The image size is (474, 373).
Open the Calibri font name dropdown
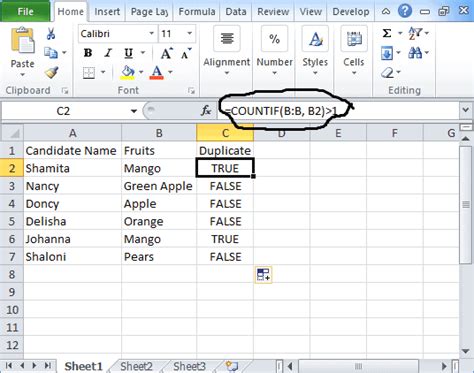(151, 33)
